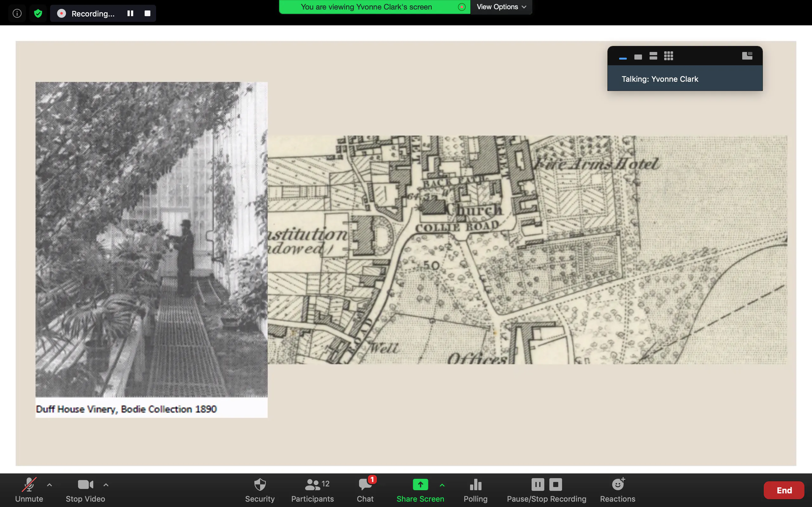This screenshot has height=507, width=812.
Task: Open the Participants panel
Action: (x=312, y=490)
